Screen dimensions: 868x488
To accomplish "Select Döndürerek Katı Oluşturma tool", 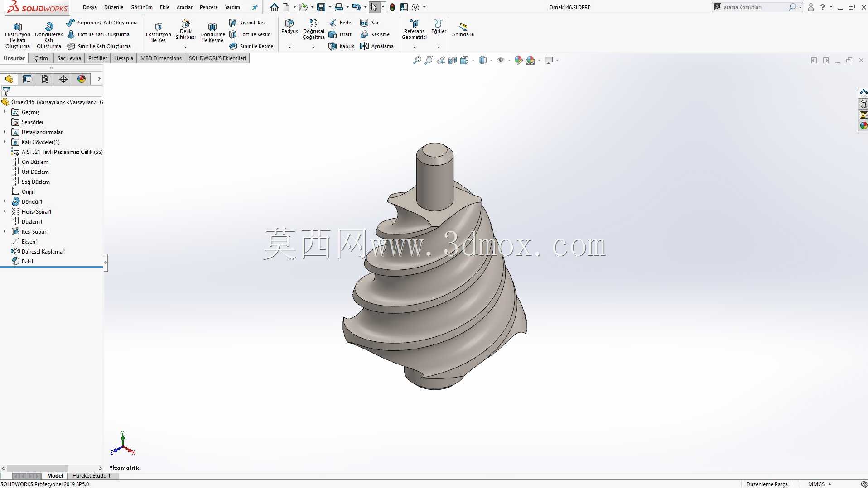I will pyautogui.click(x=49, y=35).
